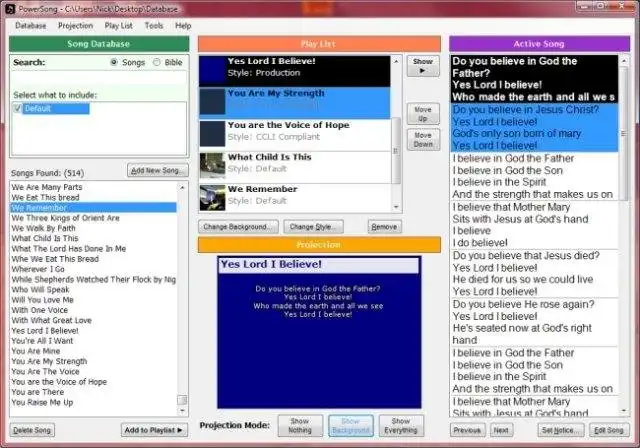The image size is (640, 448).
Task: Click Active Song scrollbar up arrow
Action: (x=624, y=61)
